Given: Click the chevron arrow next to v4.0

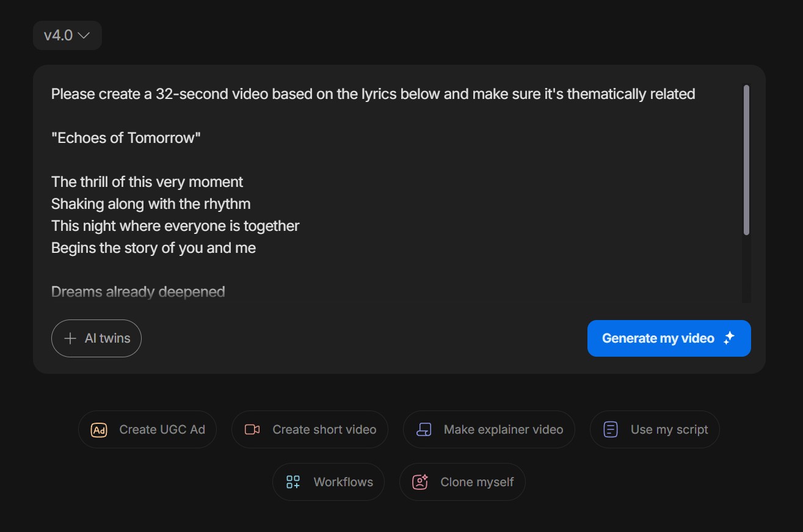Looking at the screenshot, I should [84, 36].
